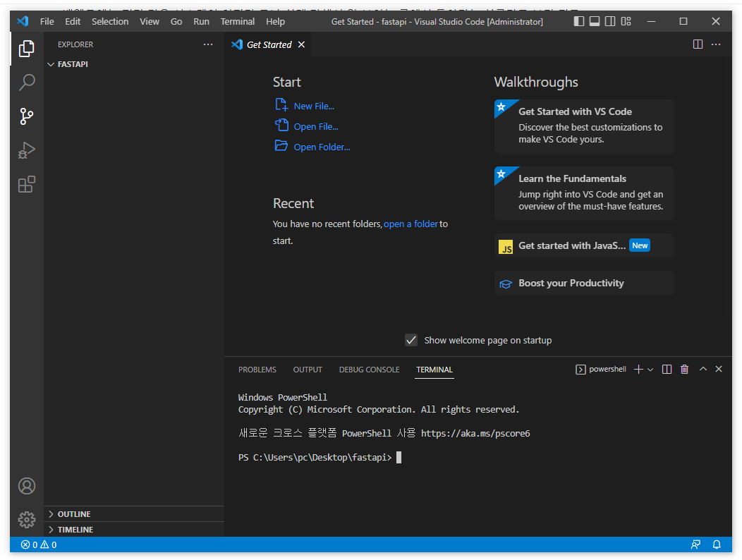Image resolution: width=742 pixels, height=560 pixels.
Task: Click the warnings count in status bar
Action: 49,545
